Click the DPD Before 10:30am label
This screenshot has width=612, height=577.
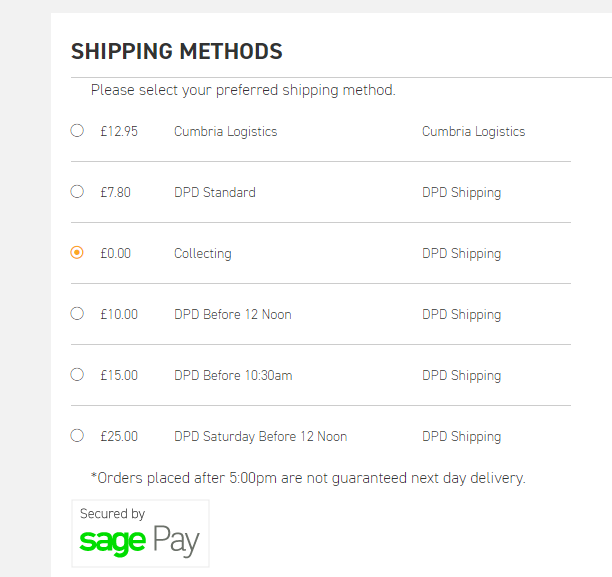click(233, 375)
